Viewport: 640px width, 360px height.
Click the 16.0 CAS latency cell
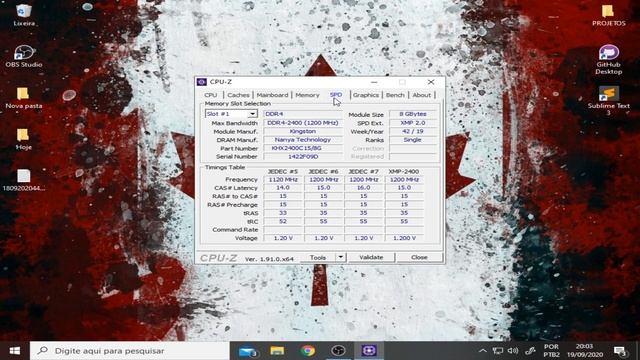pyautogui.click(x=364, y=188)
